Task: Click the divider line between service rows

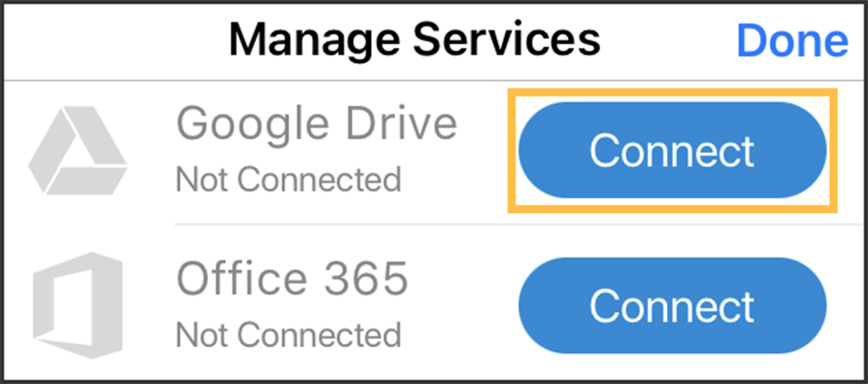Action: coord(519,224)
